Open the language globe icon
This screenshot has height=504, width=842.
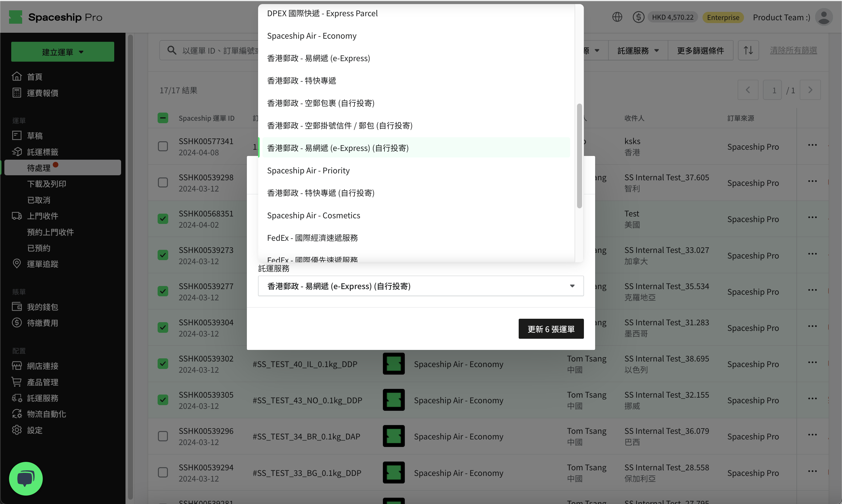pyautogui.click(x=617, y=17)
